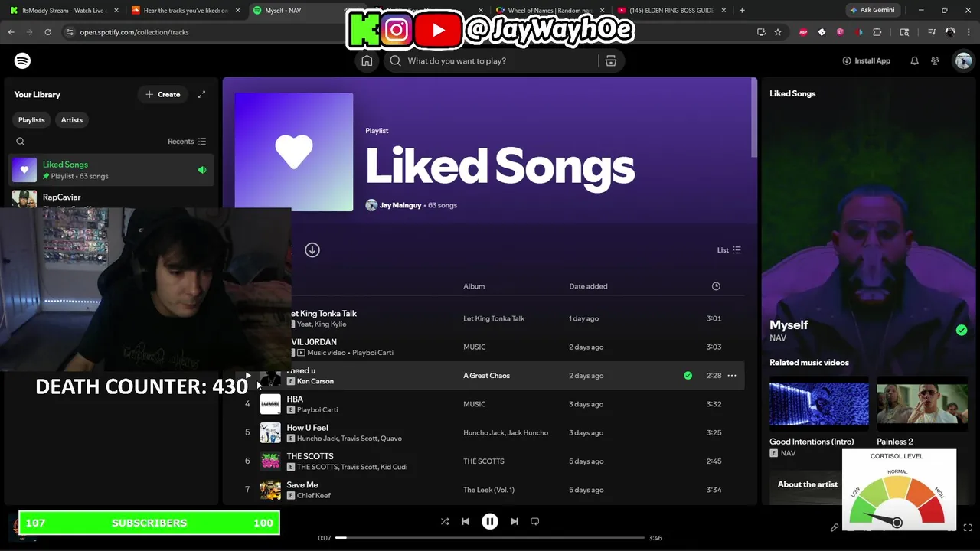
Task: Switch to ELDEN RING BOSS GUIDE tab
Action: tap(670, 11)
